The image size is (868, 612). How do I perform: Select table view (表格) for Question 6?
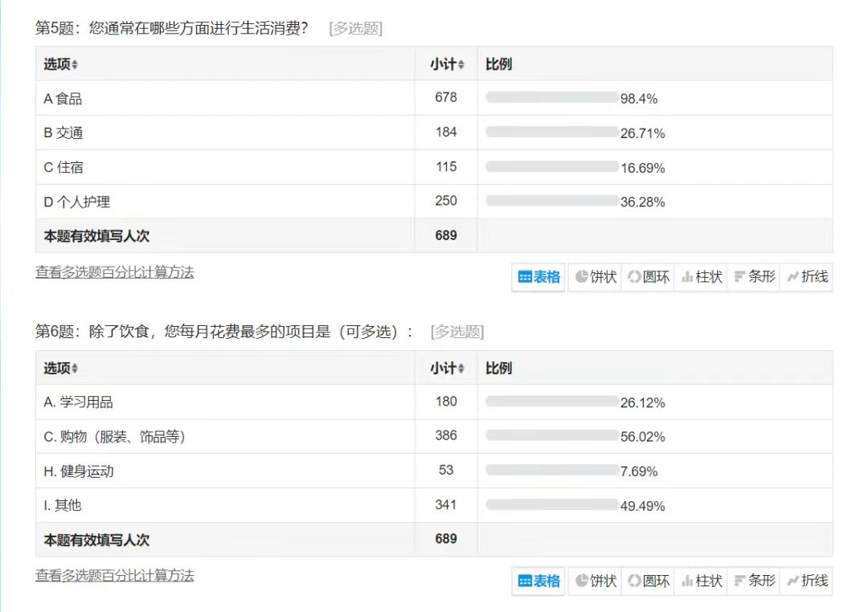coord(539,581)
